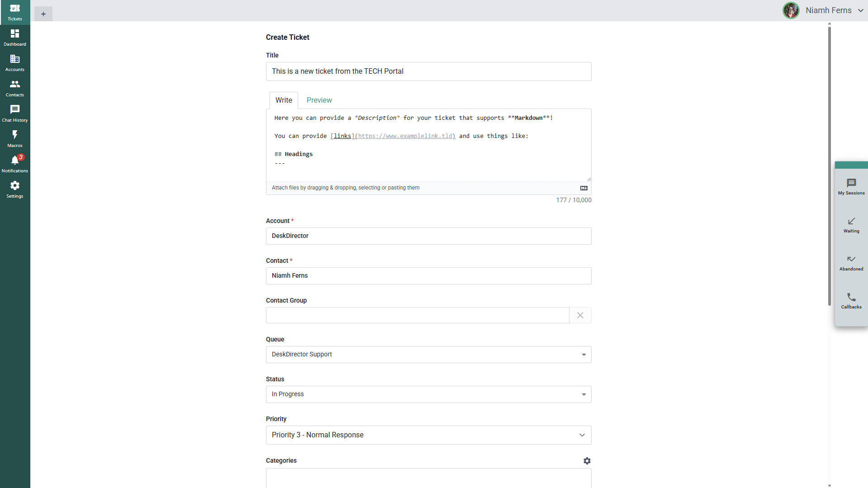Screen dimensions: 868x488
Task: Click the Categories gear icon
Action: tap(587, 461)
